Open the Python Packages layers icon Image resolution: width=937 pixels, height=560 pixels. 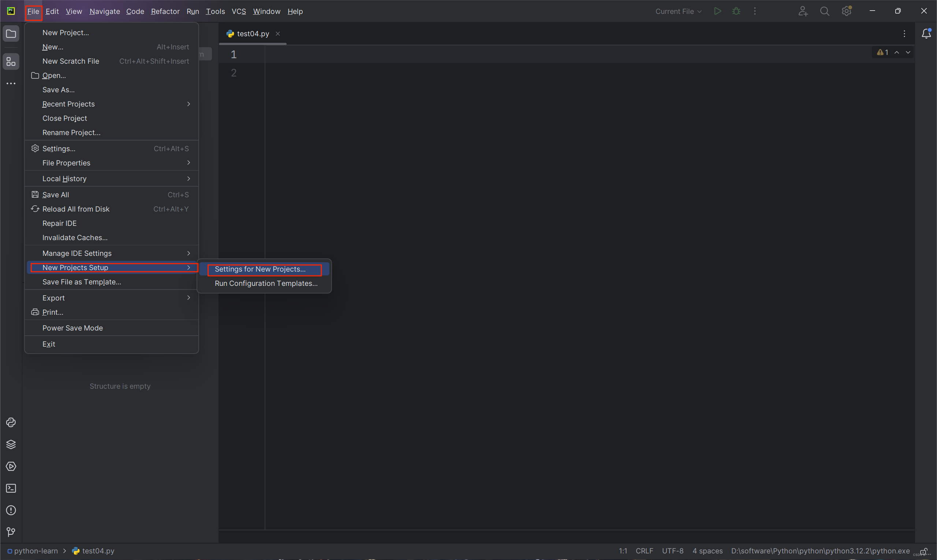[x=11, y=444]
